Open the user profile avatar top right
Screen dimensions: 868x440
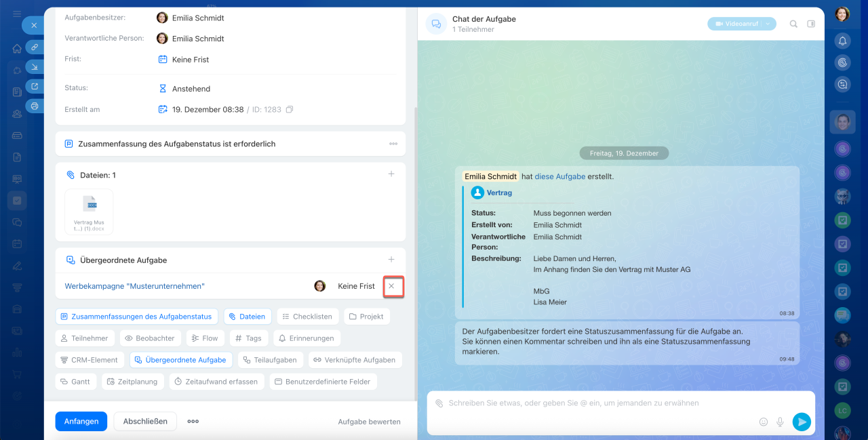(x=842, y=14)
